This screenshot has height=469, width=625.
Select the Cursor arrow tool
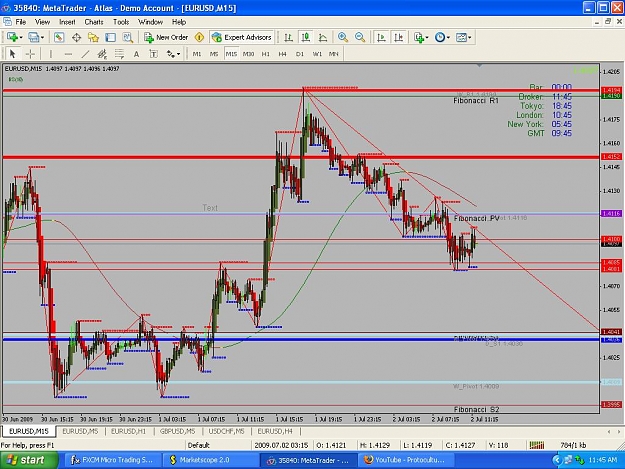13,54
